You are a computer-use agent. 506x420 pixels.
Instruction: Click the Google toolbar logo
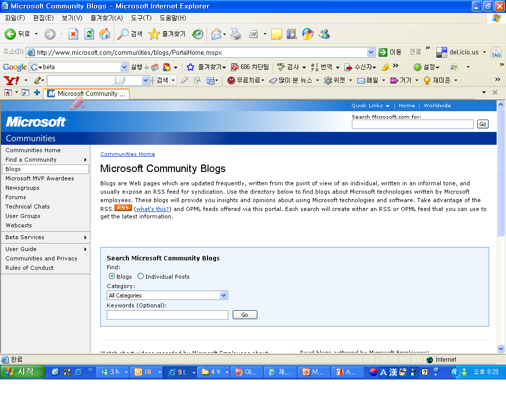pyautogui.click(x=14, y=67)
